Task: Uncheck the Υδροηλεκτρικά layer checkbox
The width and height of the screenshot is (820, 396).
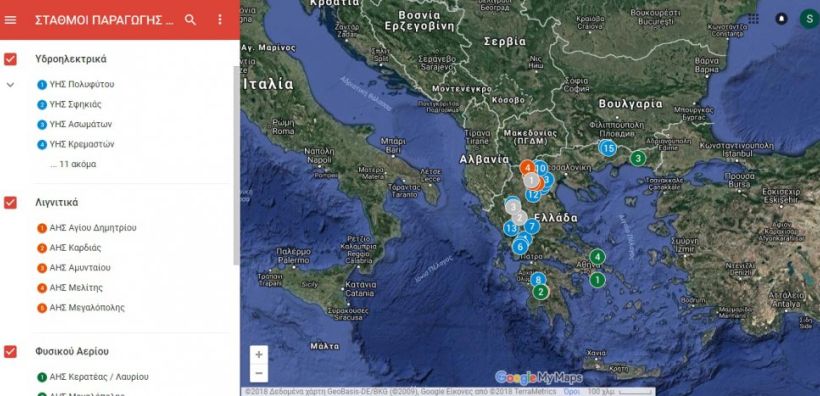Action: (x=10, y=59)
